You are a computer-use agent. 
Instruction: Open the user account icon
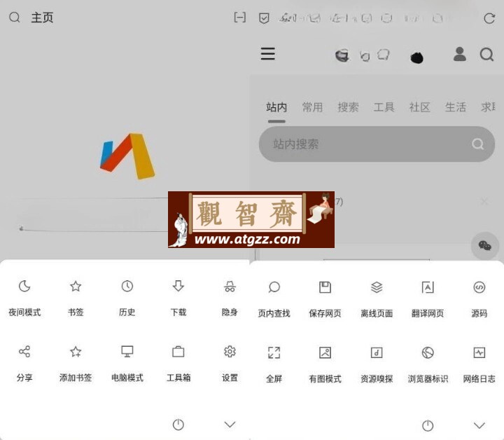coord(460,54)
